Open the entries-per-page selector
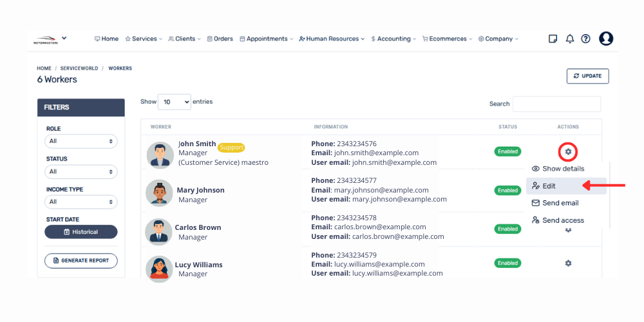 [x=174, y=102]
